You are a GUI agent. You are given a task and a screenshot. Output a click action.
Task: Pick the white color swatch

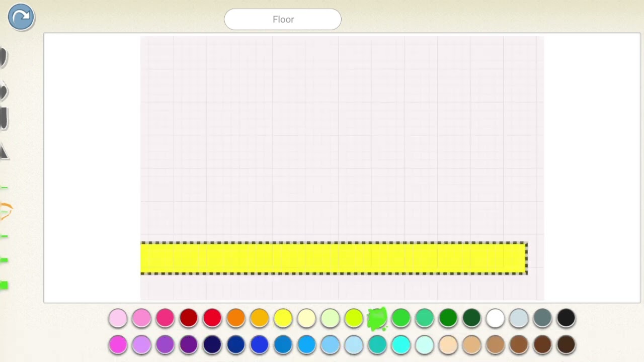pyautogui.click(x=496, y=318)
